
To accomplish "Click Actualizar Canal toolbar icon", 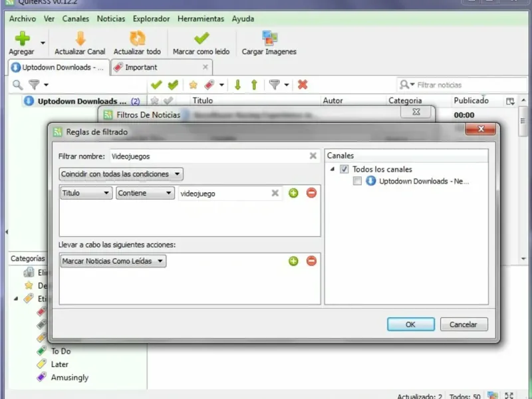I will 80,39.
